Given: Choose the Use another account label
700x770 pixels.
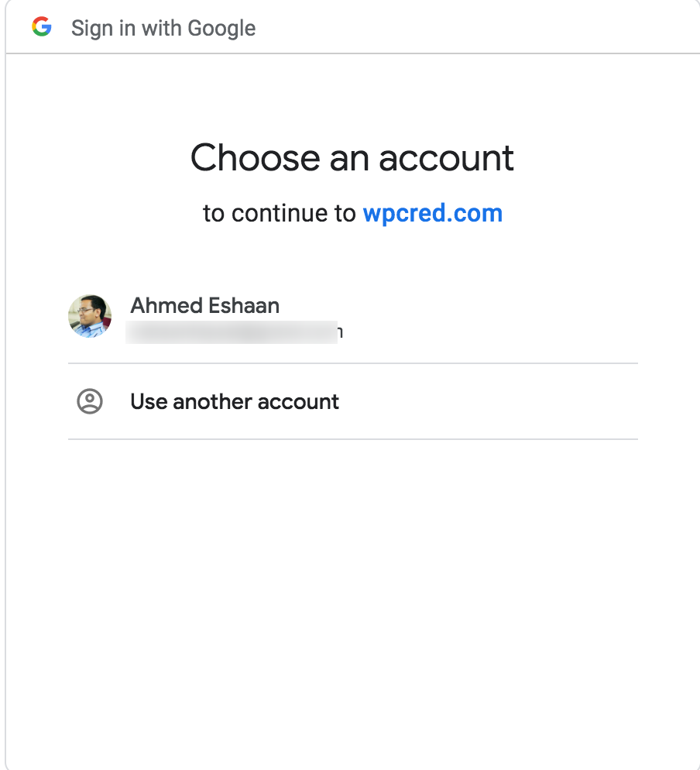Looking at the screenshot, I should click(235, 402).
